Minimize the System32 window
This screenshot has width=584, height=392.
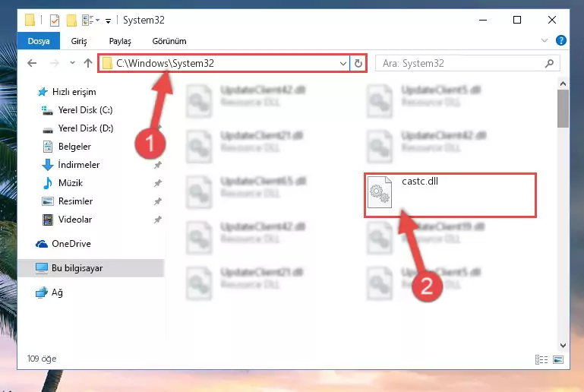click(483, 20)
